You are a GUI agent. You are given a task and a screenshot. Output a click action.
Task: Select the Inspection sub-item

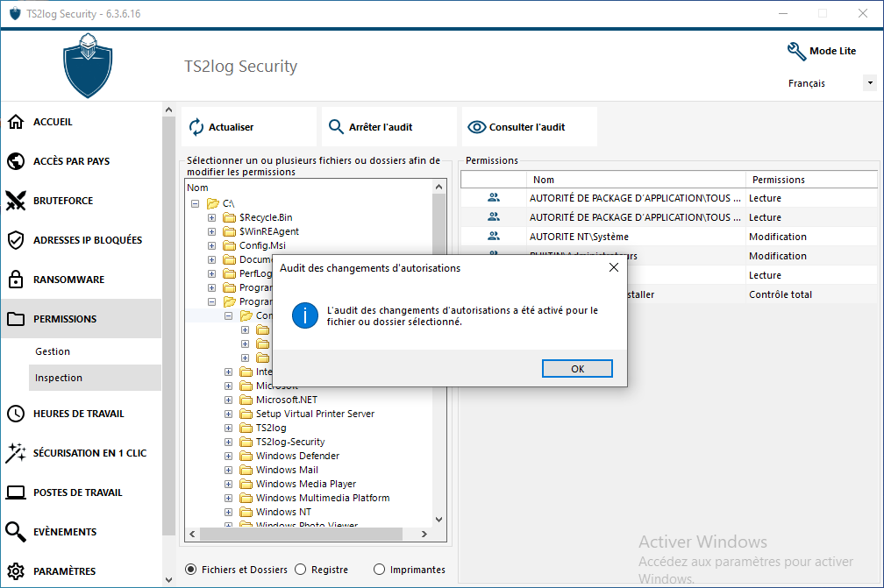click(x=95, y=378)
